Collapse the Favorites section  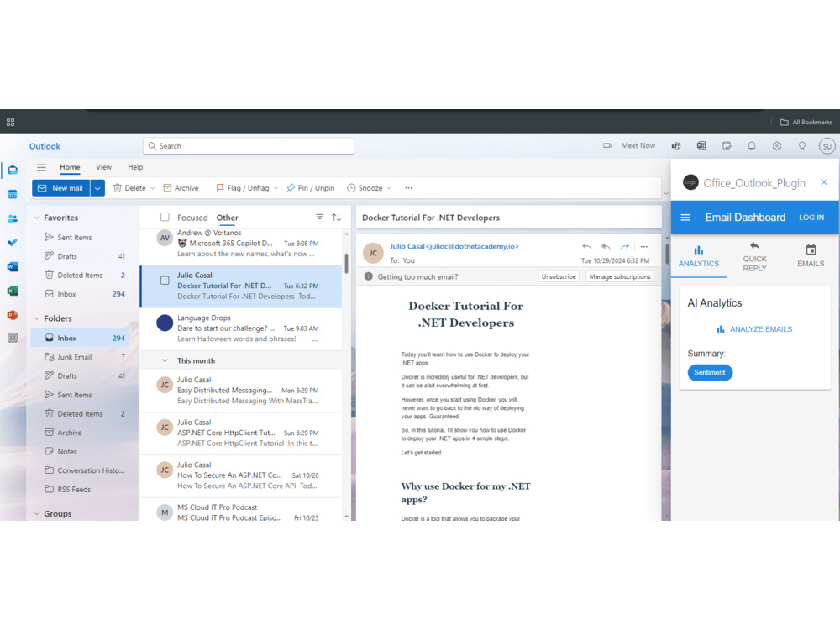(37, 218)
